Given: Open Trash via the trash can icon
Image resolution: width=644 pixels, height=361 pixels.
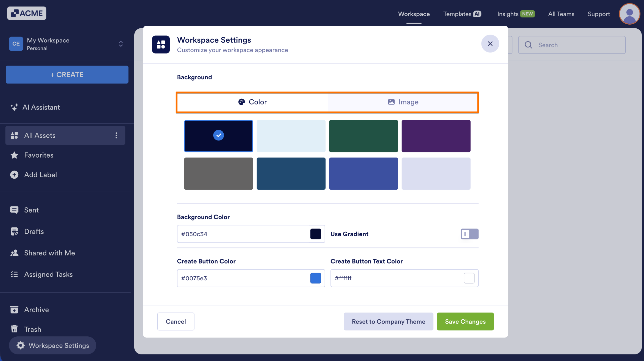Looking at the screenshot, I should 14,329.
